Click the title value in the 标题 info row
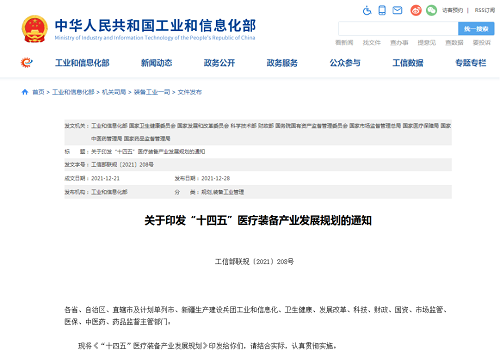Screen dimensions: 500x362 tap(148, 152)
